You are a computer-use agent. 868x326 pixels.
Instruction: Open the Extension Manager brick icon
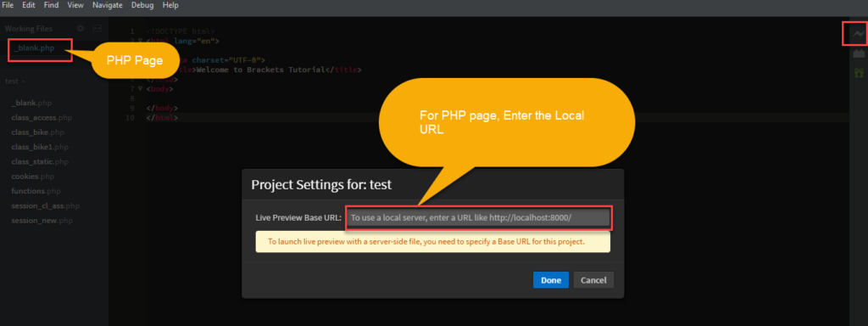(x=859, y=53)
